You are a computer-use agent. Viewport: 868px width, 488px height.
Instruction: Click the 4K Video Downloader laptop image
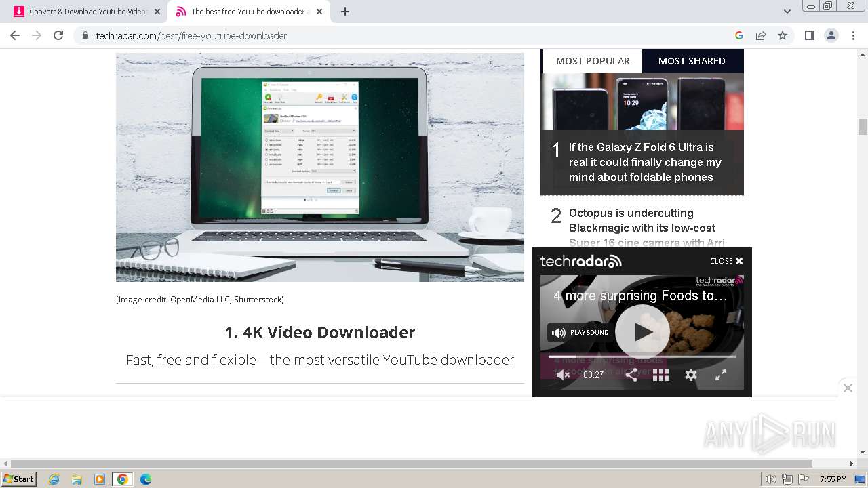(320, 167)
